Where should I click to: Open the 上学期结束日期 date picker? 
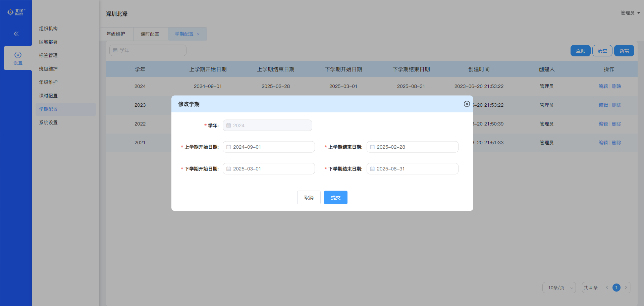(x=412, y=147)
